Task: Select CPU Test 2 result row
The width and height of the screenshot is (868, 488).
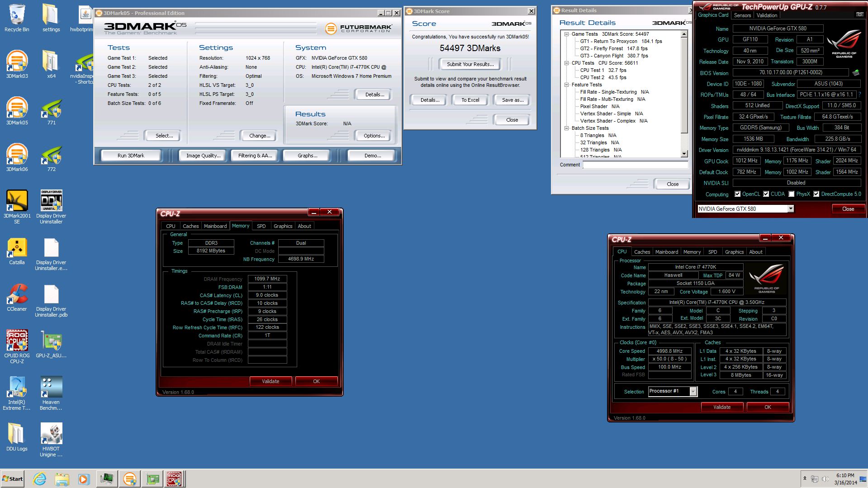Action: 603,77
